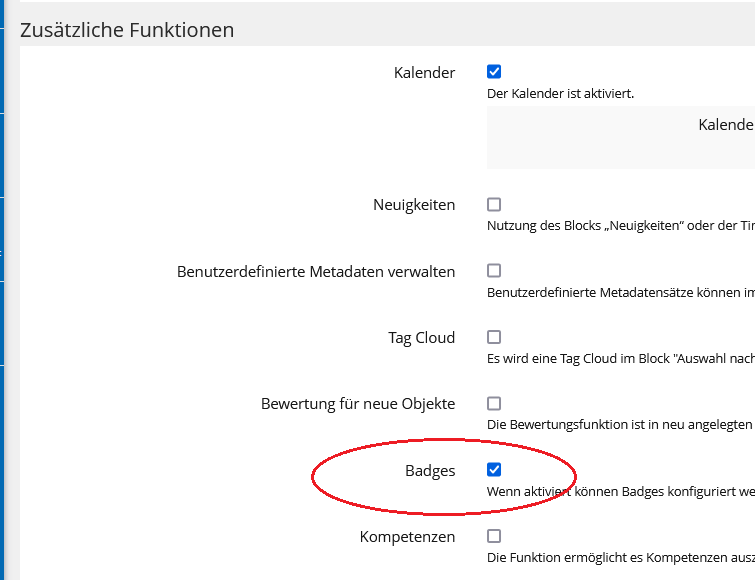Select the Benutzerdefinierte Metadaten verwalten label
The height and width of the screenshot is (580, 755).
click(316, 271)
